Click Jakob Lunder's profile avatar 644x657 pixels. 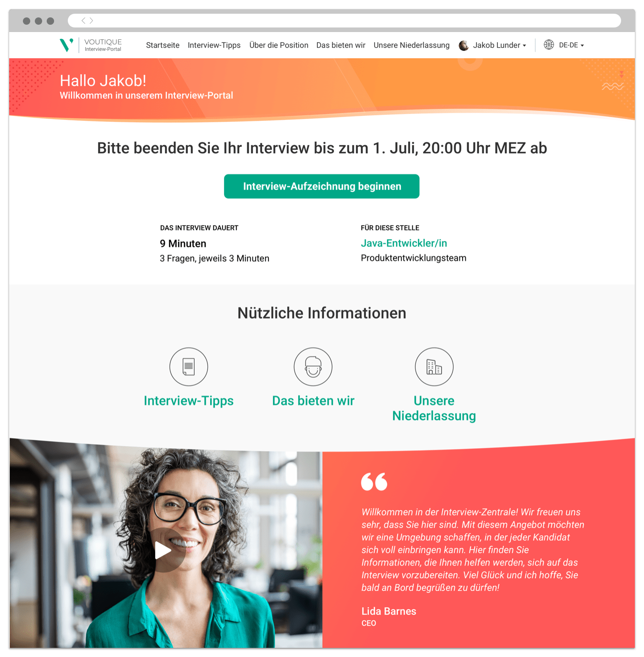(x=464, y=45)
